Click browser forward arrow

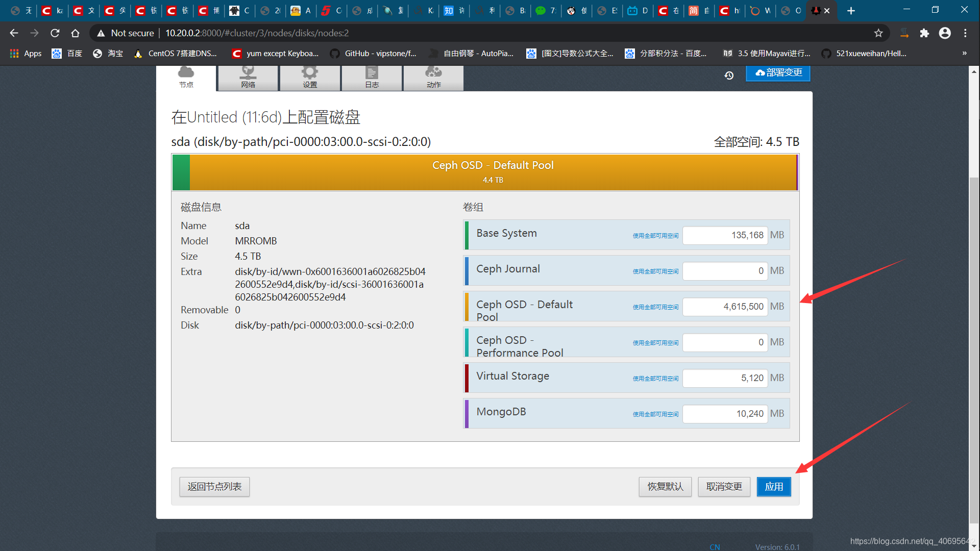click(x=34, y=33)
